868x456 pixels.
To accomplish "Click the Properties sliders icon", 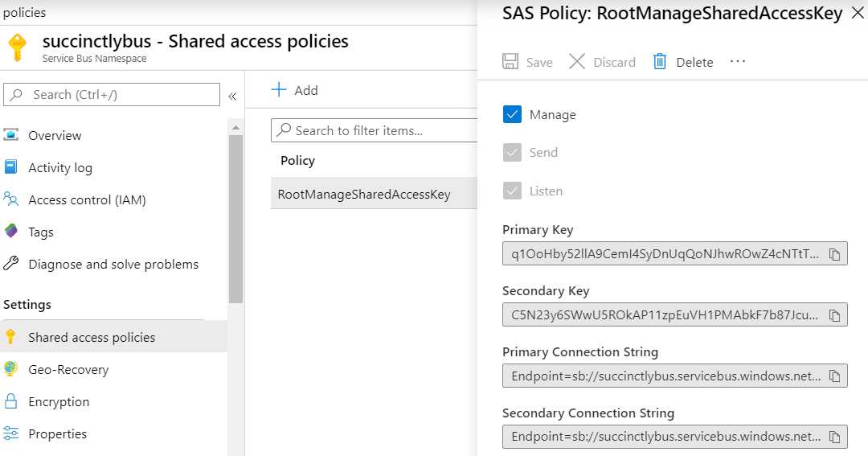I will [x=10, y=433].
